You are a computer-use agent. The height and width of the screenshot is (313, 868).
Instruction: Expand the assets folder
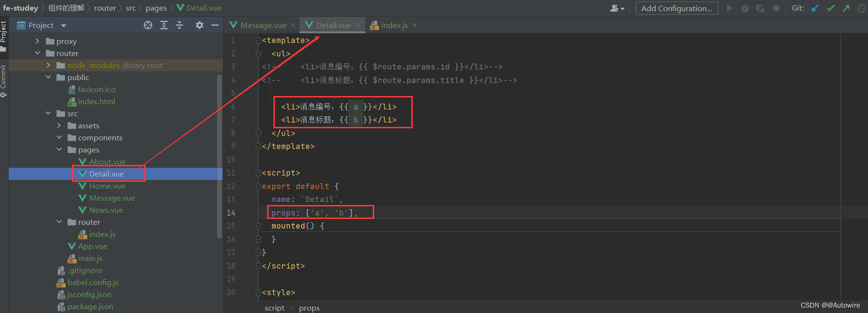59,125
